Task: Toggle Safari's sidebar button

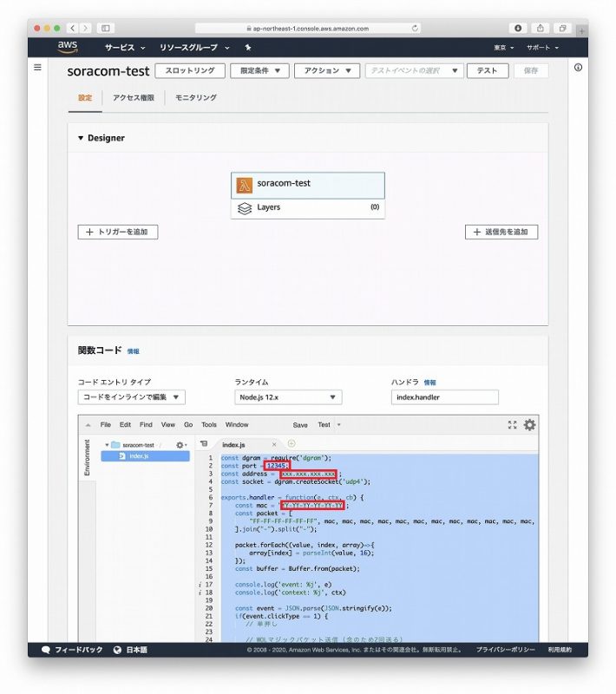Action: 105,29
